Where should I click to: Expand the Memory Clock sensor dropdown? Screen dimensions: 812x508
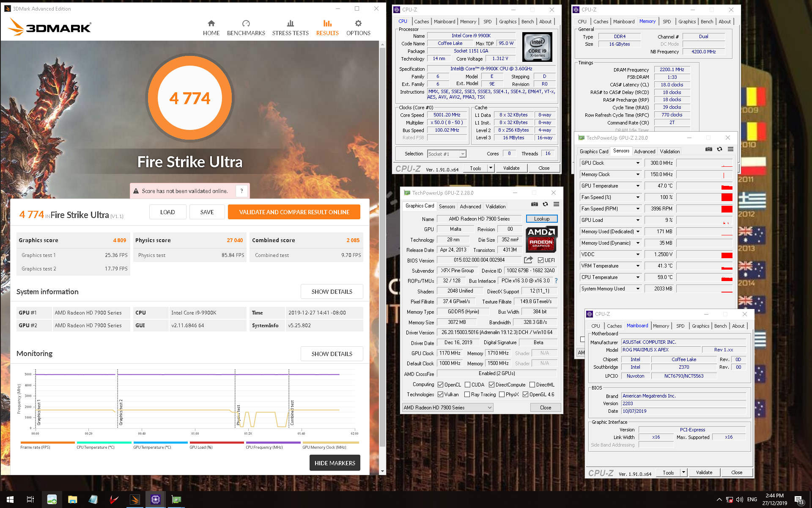coord(638,174)
